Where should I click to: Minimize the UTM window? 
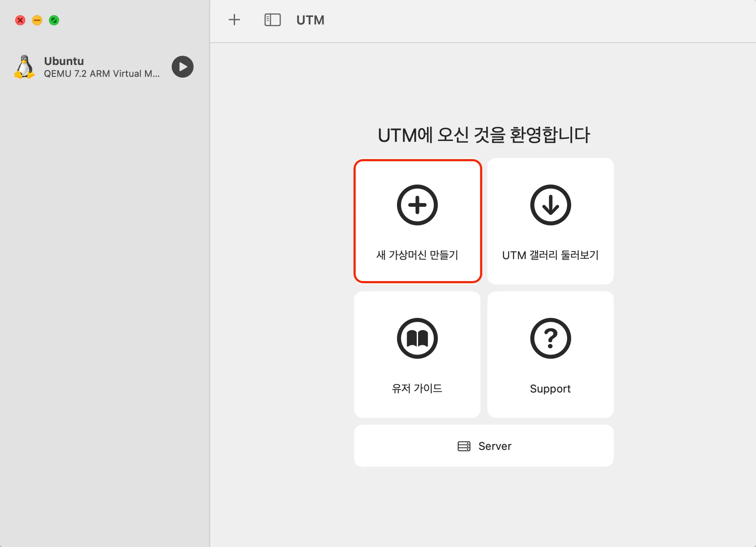point(37,20)
